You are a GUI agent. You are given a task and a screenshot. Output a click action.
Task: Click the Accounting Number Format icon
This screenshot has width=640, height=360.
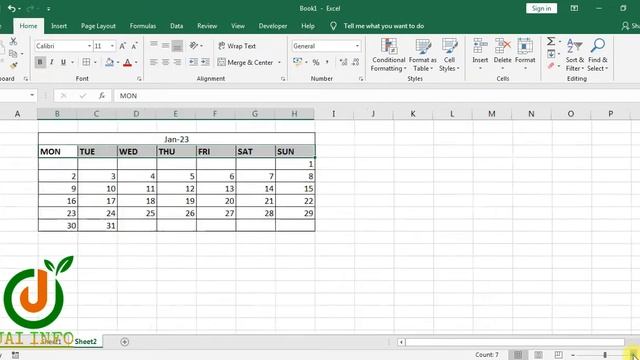pos(297,62)
